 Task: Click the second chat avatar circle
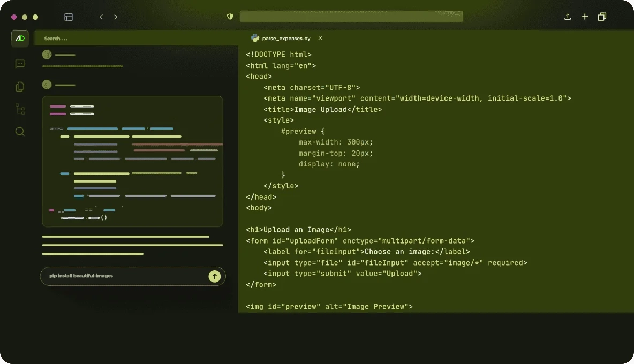[x=47, y=85]
